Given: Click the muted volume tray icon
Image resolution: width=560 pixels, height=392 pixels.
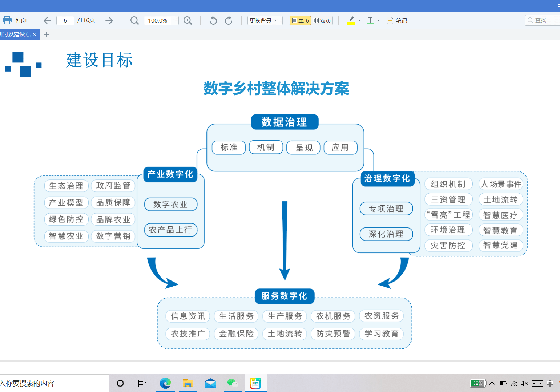Looking at the screenshot, I should (524, 383).
